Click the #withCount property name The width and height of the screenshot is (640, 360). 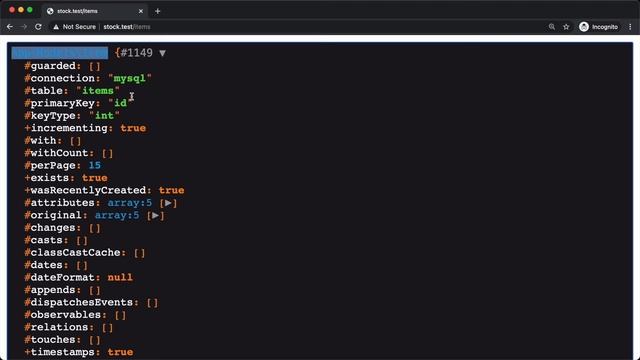pyautogui.click(x=57, y=153)
